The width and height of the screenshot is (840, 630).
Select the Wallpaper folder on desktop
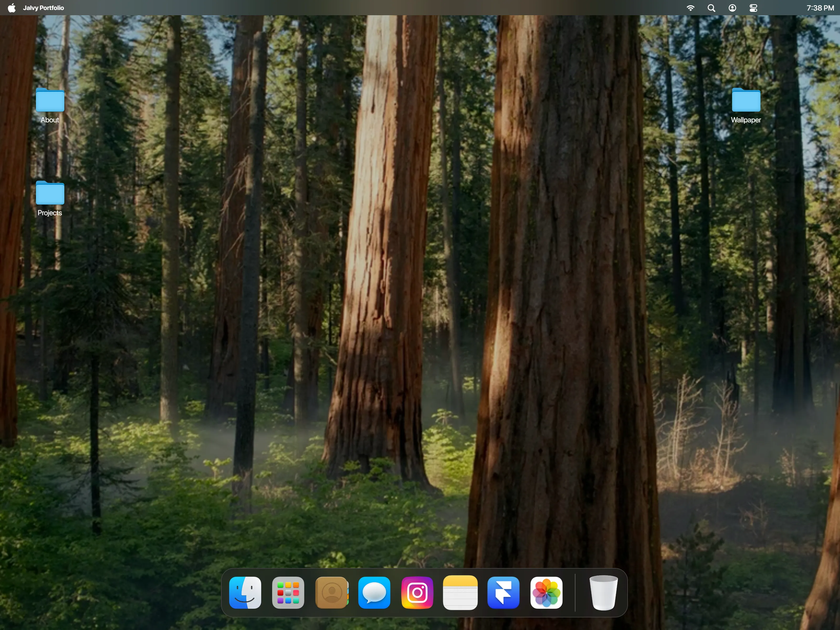tap(746, 106)
